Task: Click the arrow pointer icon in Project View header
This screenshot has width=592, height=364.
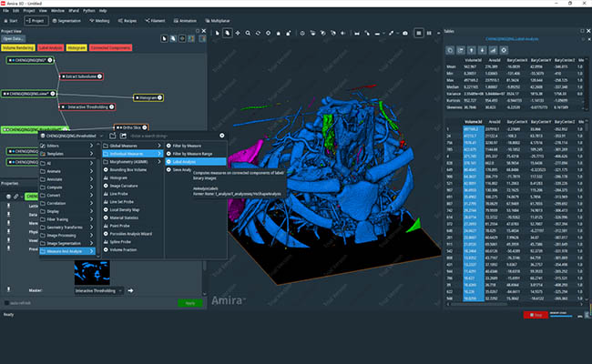Action: coord(164,38)
